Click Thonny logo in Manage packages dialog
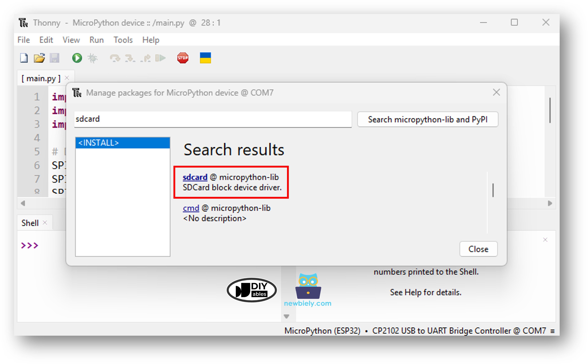 [77, 93]
